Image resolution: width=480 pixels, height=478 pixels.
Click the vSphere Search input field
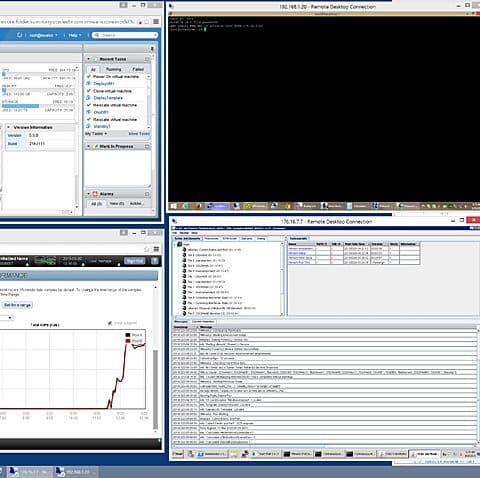click(125, 35)
